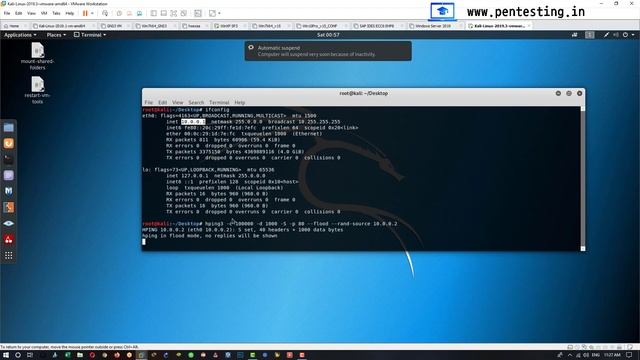Open the Kali Applications menu
The width and height of the screenshot is (640, 360).
[20, 35]
